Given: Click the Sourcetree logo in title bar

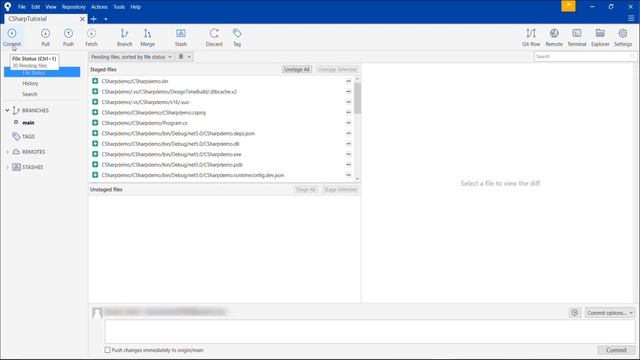Looking at the screenshot, I should coord(7,7).
